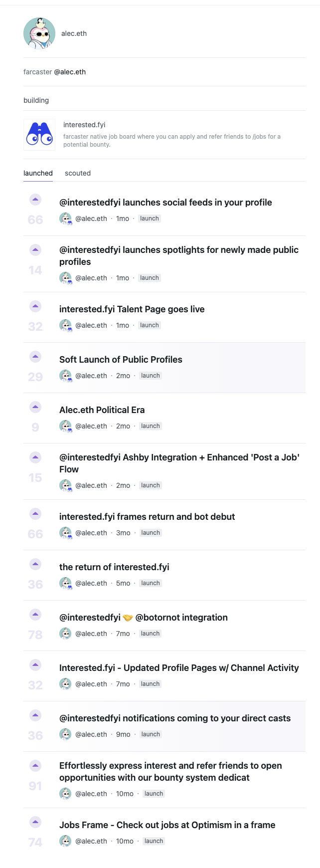Select the launched tab
Image resolution: width=320 pixels, height=868 pixels.
coord(38,173)
